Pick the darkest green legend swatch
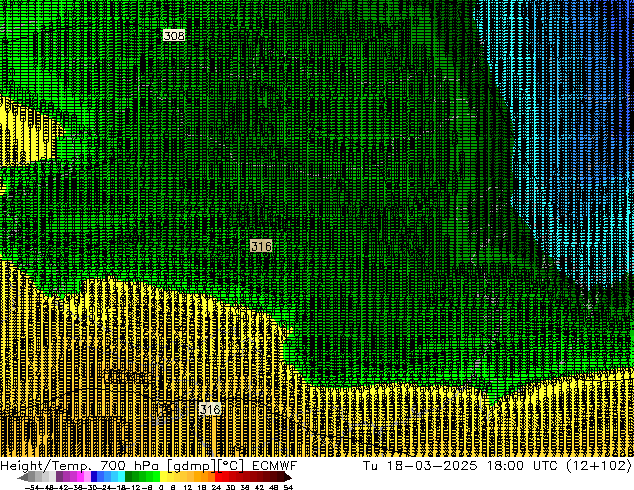 coord(128,477)
